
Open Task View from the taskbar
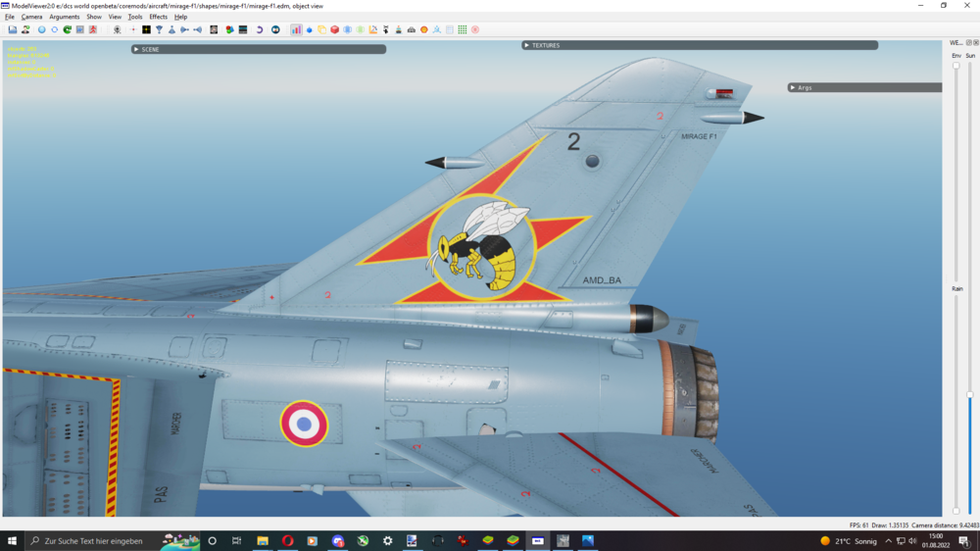237,541
